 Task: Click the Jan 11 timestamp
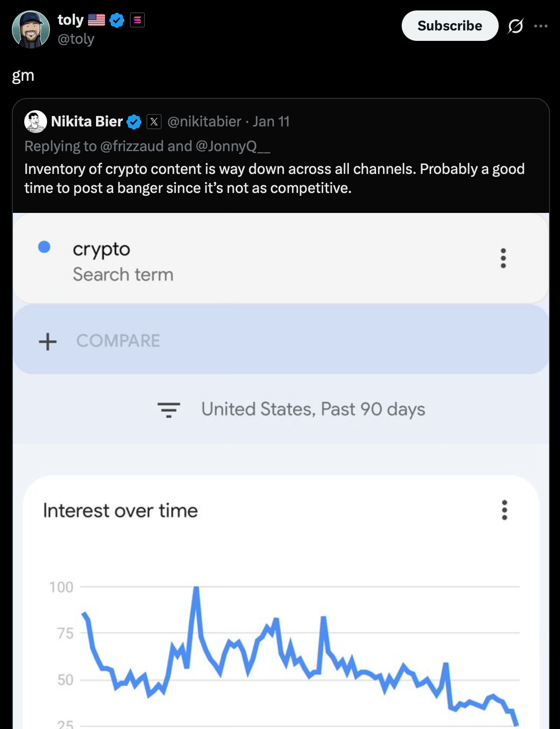pyautogui.click(x=271, y=122)
